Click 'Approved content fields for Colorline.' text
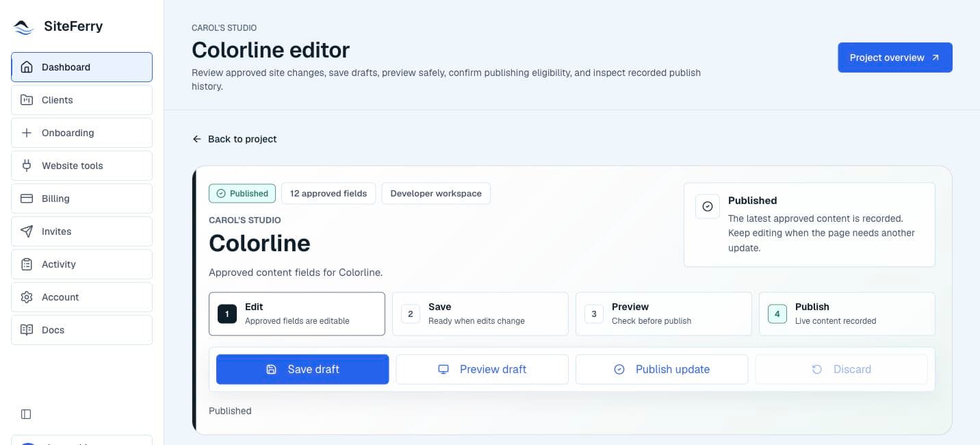This screenshot has width=980, height=445. 296,272
